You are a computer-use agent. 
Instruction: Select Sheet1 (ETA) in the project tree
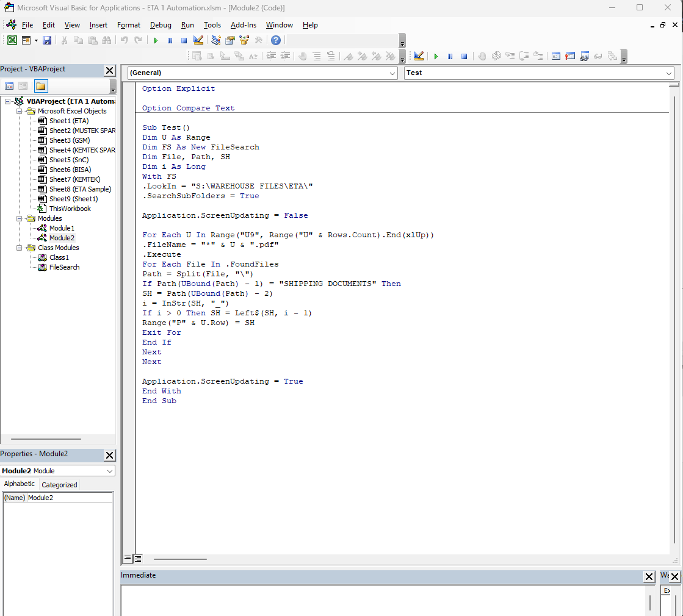tap(69, 121)
